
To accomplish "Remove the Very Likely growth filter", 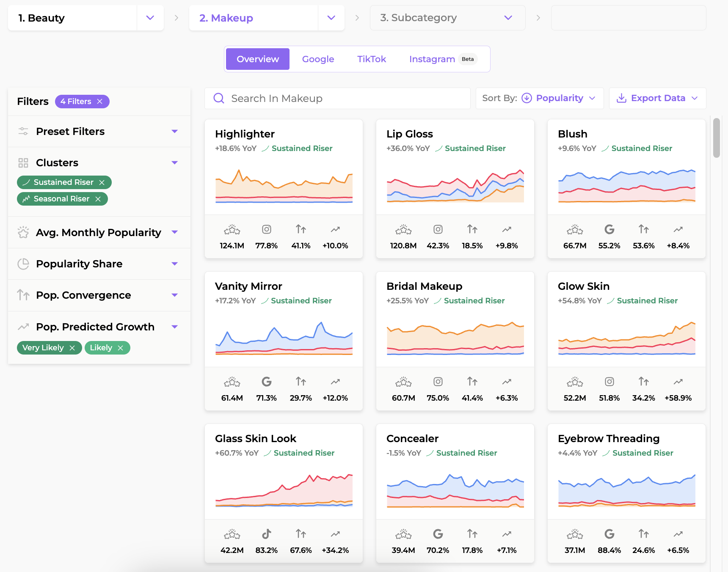I will (72, 348).
